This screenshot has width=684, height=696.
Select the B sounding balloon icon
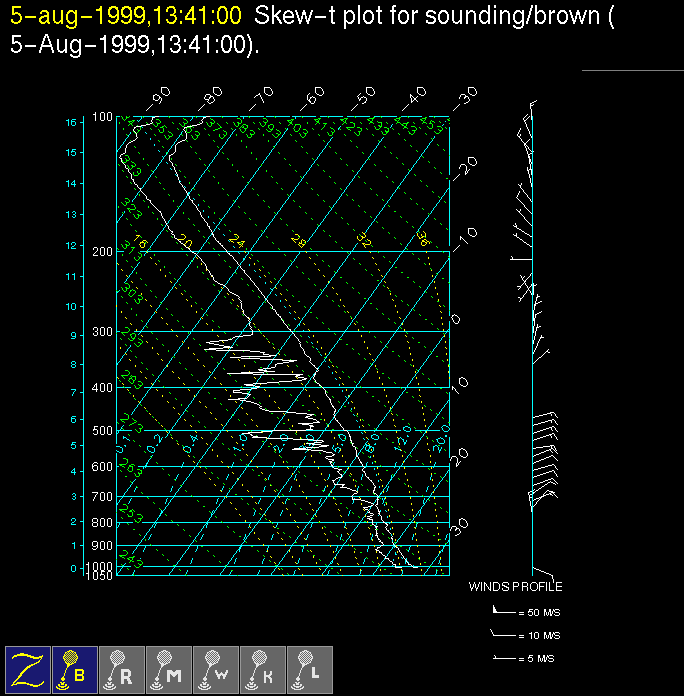(x=75, y=669)
